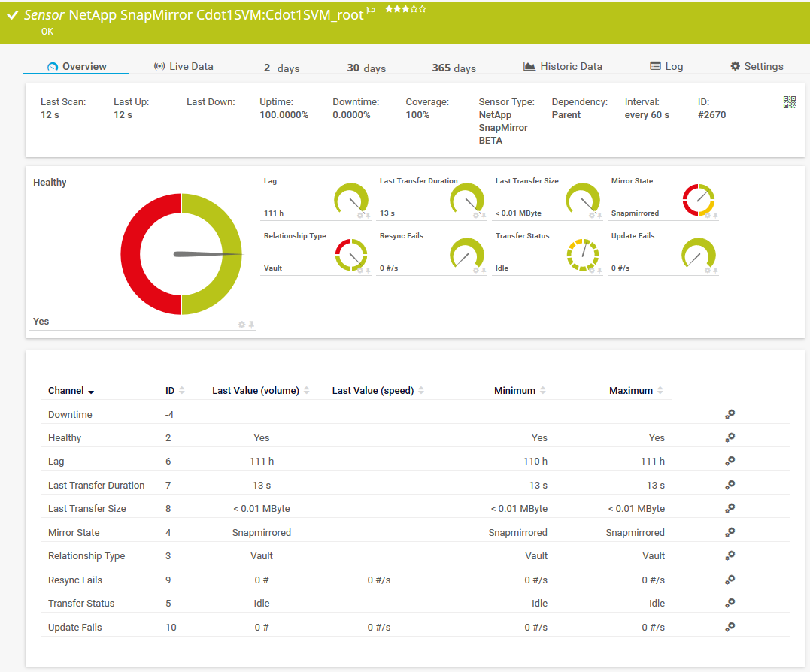Pin the Healthy primary gauge
Viewport: 810px width, 672px height.
point(252,325)
